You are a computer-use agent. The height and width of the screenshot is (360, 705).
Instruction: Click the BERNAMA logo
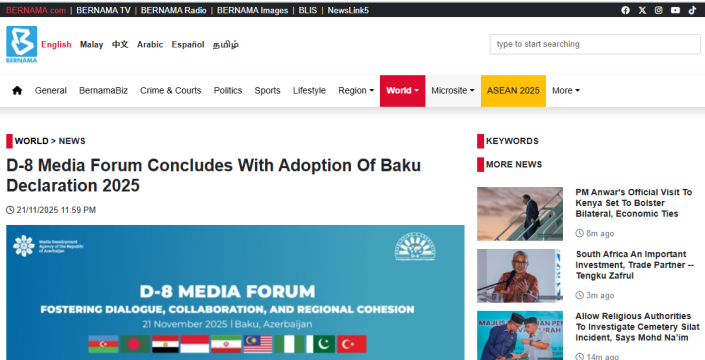[x=22, y=44]
